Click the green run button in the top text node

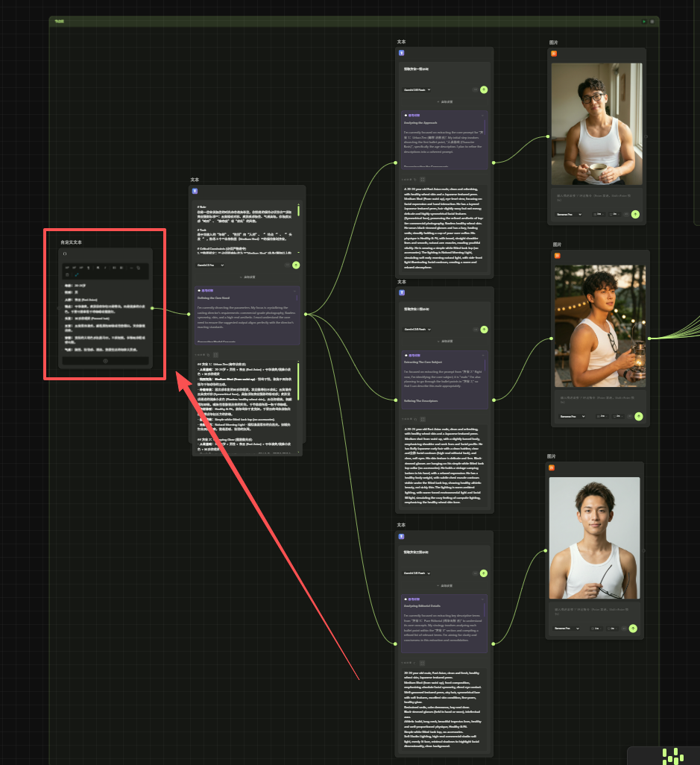(484, 89)
